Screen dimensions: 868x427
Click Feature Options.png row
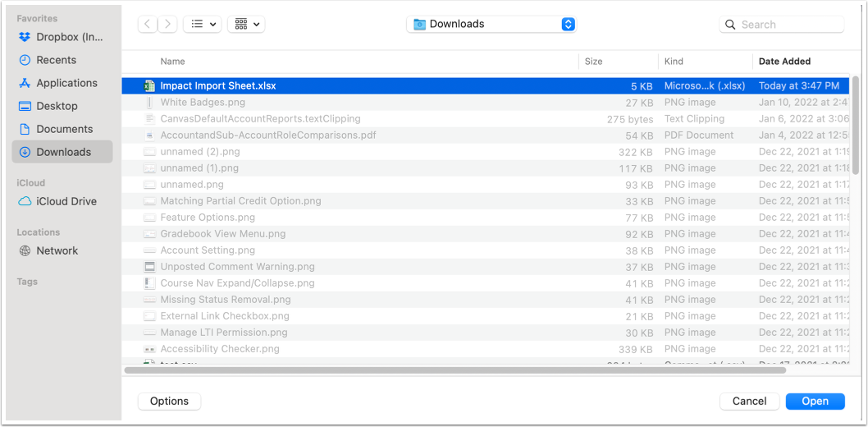point(486,218)
